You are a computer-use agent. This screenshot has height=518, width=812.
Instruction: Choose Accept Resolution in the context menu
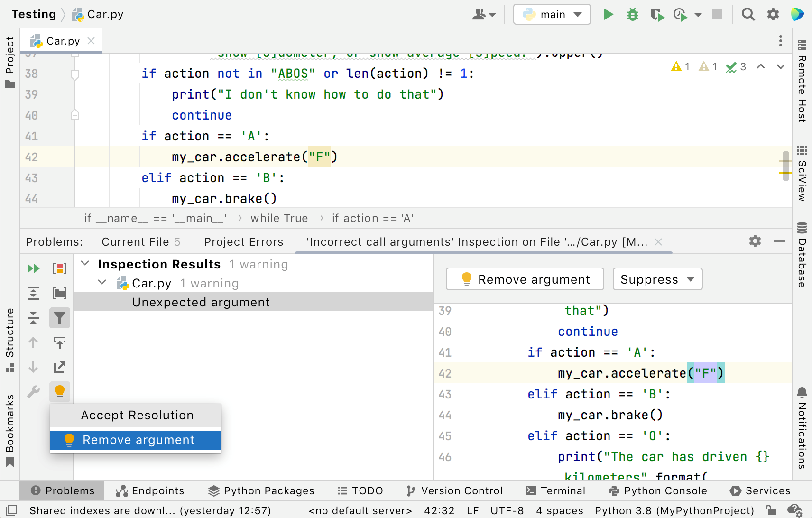pyautogui.click(x=137, y=415)
